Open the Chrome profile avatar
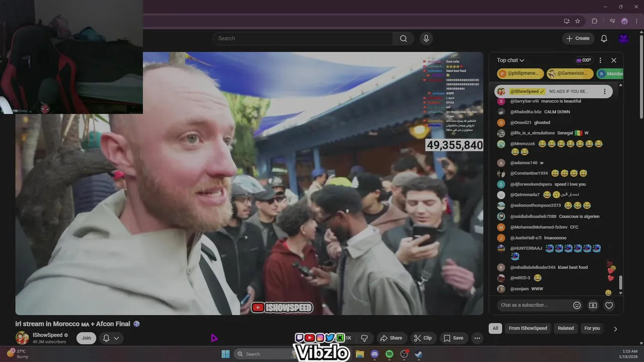This screenshot has height=362, width=644. (624, 21)
